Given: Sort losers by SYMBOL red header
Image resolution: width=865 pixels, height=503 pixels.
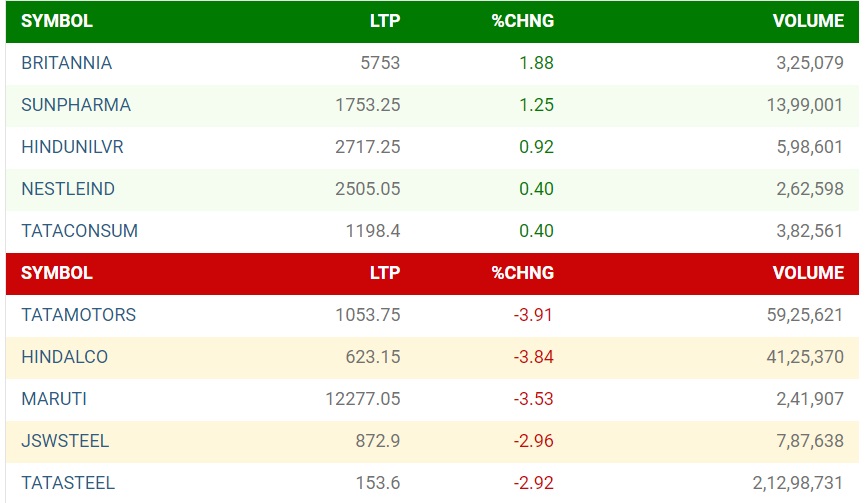Looking at the screenshot, I should [57, 273].
